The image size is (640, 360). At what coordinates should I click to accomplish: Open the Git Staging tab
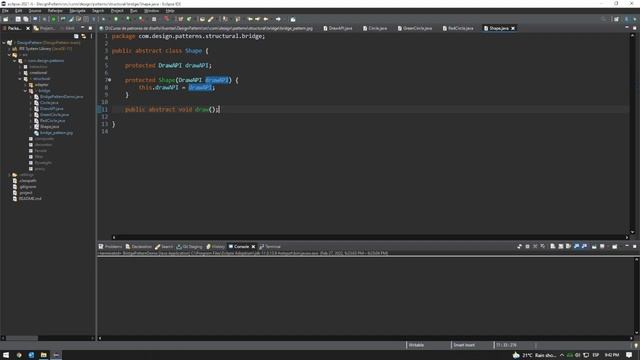[x=189, y=247]
